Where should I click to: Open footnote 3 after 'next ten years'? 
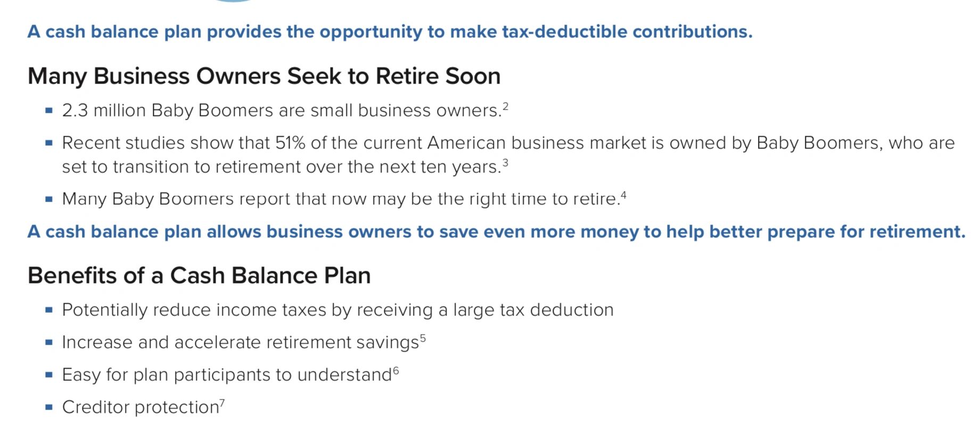[x=505, y=162]
